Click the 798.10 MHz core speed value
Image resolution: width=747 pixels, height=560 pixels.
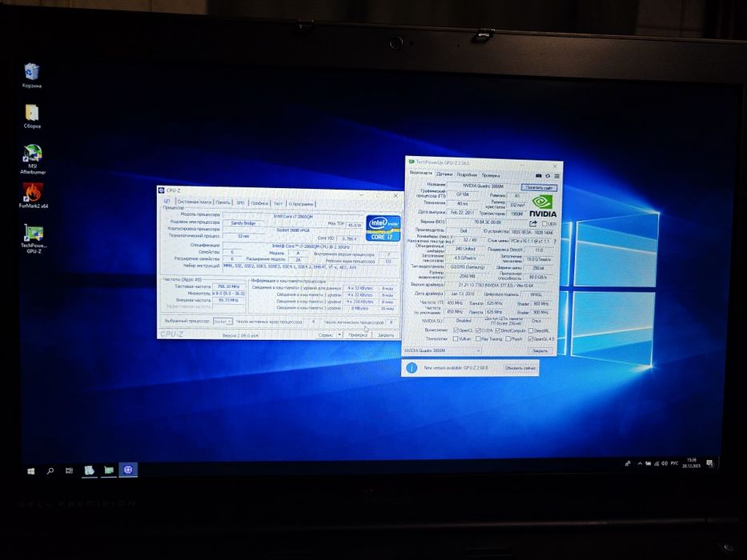(x=228, y=286)
